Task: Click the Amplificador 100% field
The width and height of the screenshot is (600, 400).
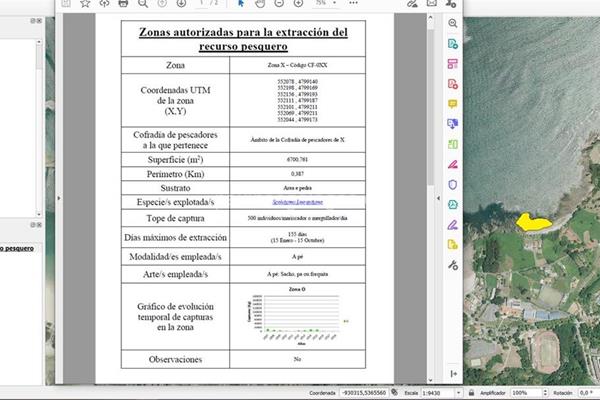Action: [x=527, y=393]
